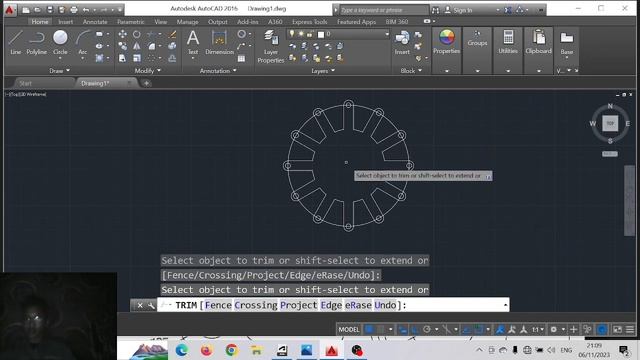Open the Parametric ribbon tab
The height and width of the screenshot is (360, 640).
tap(131, 22)
